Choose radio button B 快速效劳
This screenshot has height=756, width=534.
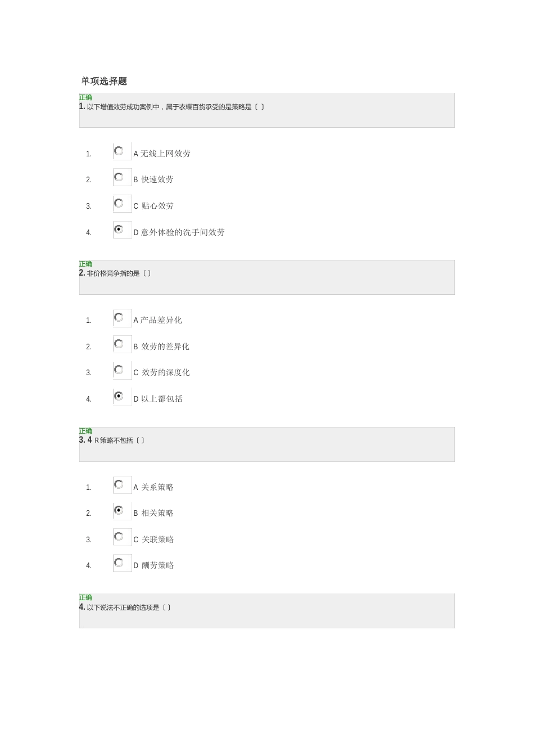tap(119, 177)
